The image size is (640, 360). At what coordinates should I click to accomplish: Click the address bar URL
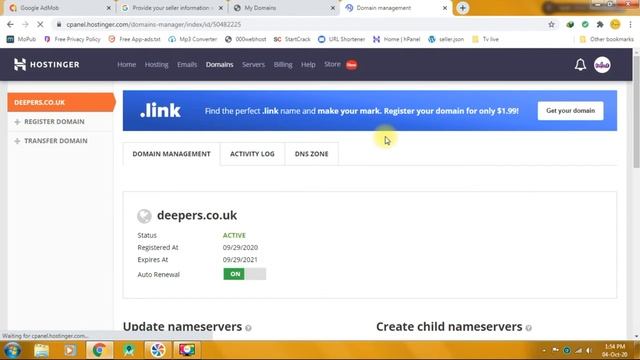[x=153, y=24]
